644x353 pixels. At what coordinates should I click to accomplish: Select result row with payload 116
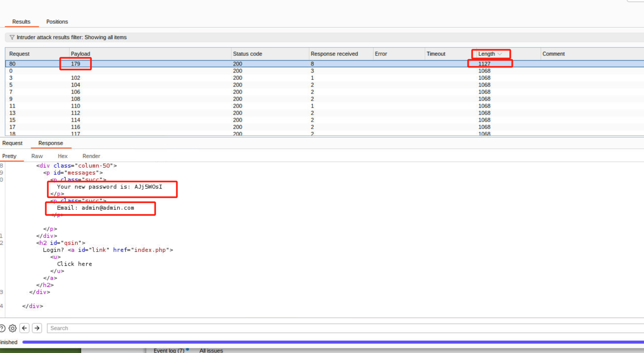click(x=324, y=127)
